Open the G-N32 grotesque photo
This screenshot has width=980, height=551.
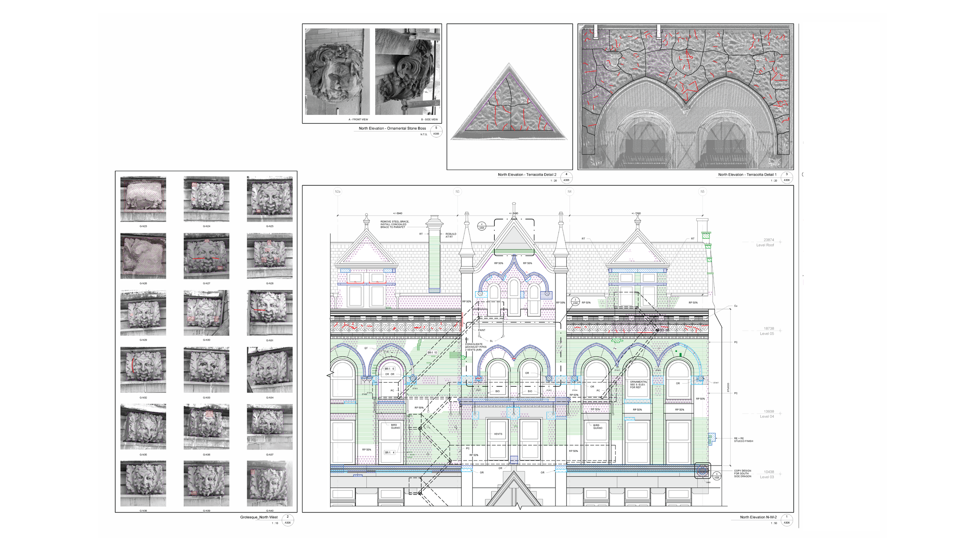click(x=143, y=370)
